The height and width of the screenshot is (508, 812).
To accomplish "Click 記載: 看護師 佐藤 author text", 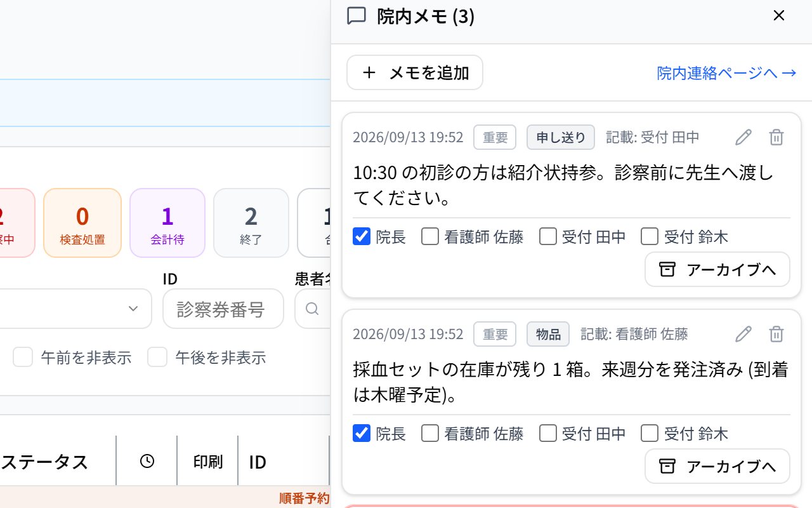I will [x=634, y=334].
